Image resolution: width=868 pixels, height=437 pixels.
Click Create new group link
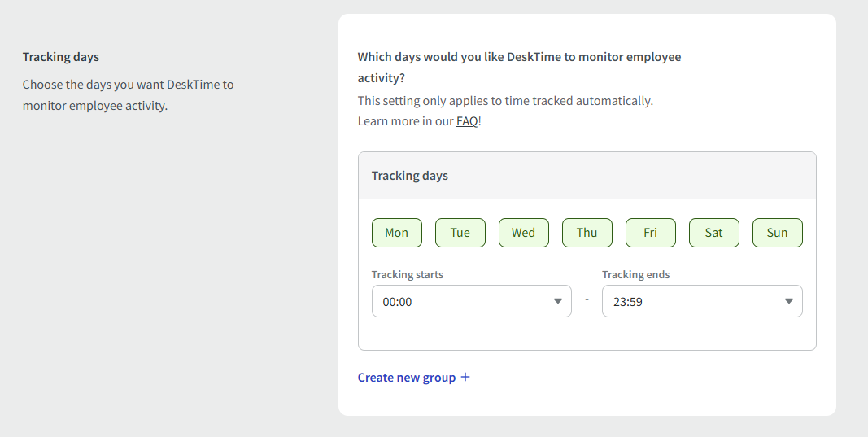[x=406, y=378]
